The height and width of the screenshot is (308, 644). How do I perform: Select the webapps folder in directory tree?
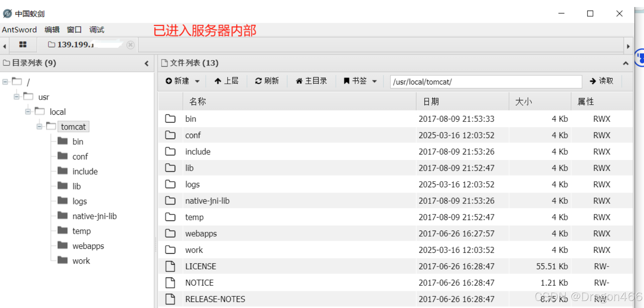88,246
